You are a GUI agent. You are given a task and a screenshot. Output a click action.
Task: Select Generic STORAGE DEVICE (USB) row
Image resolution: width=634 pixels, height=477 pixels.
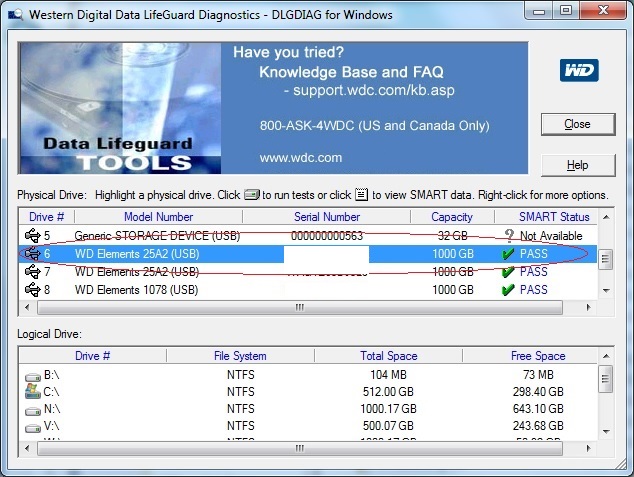click(x=308, y=235)
